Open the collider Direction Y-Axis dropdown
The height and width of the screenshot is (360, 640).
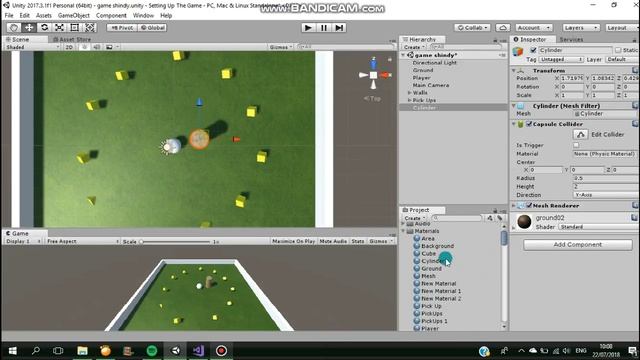(606, 195)
